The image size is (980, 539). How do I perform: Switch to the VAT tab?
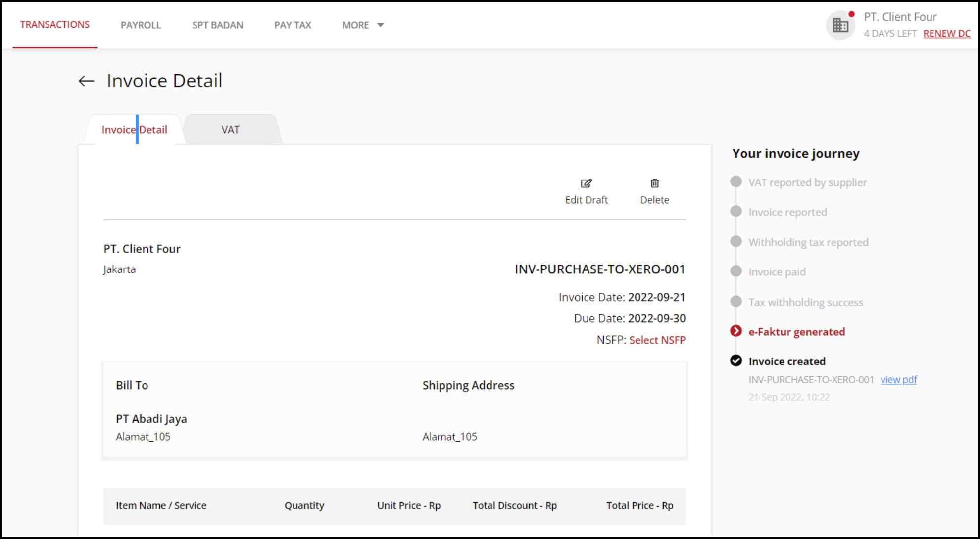tap(230, 130)
